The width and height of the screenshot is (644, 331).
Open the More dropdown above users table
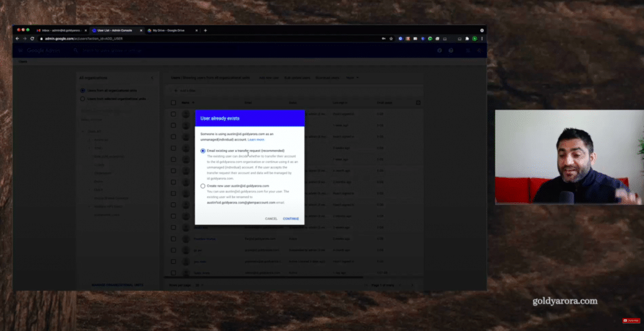(353, 77)
